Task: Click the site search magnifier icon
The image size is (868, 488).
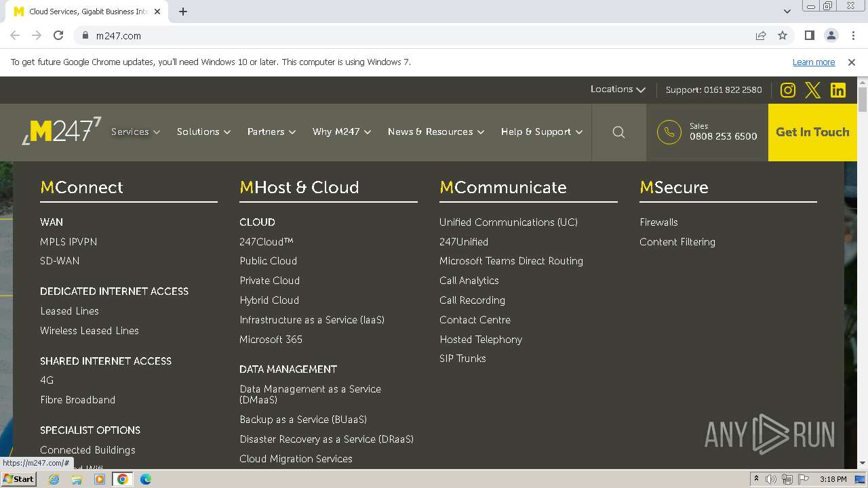Action: 618,132
